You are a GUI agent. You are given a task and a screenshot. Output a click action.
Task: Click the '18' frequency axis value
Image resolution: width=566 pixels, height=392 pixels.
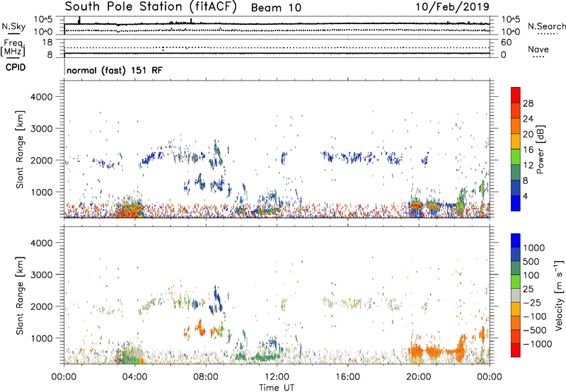click(47, 42)
